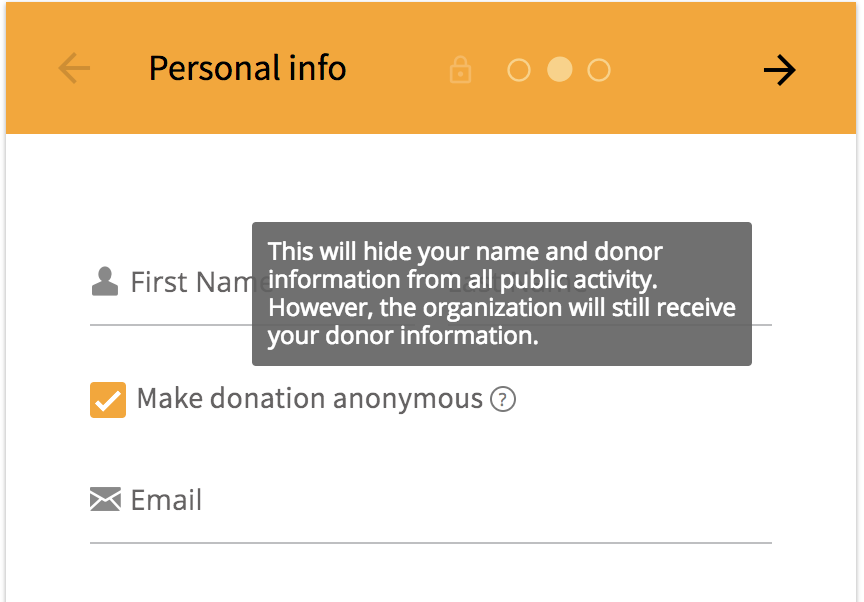Click the question mark help icon
This screenshot has height=602, width=864.
pyautogui.click(x=504, y=401)
